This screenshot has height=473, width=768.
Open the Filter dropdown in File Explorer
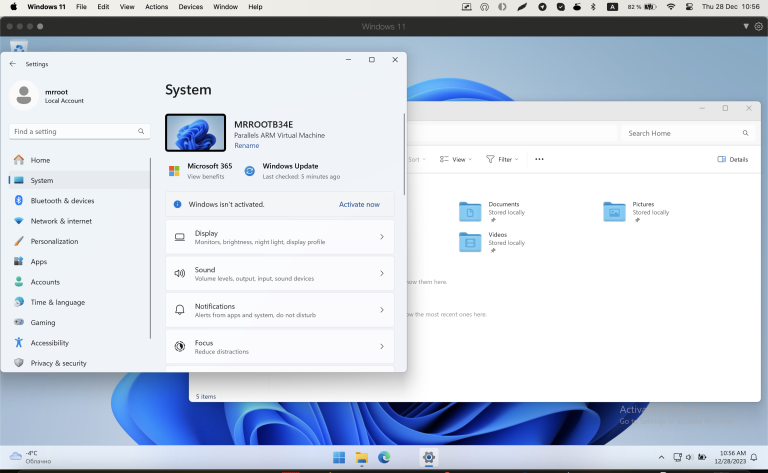500,159
